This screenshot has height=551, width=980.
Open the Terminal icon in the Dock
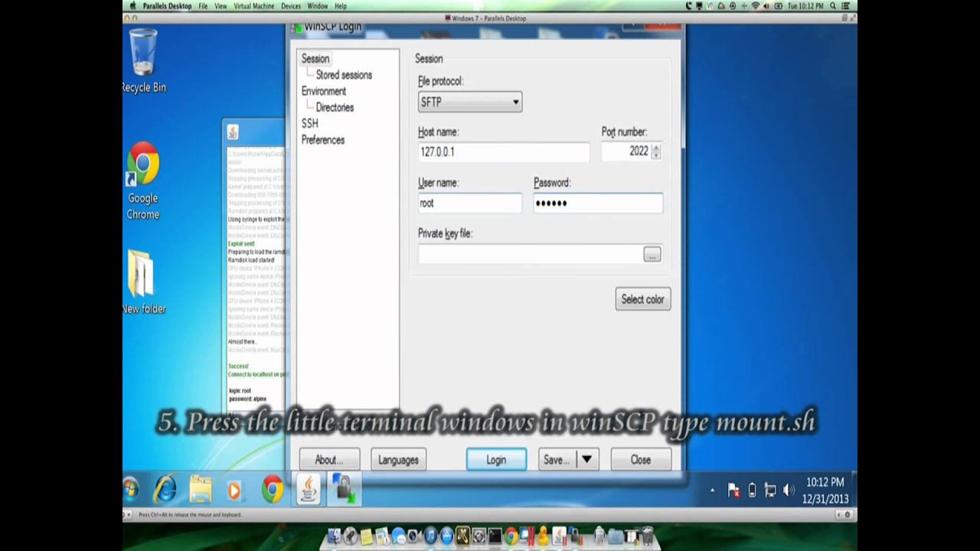coord(495,536)
